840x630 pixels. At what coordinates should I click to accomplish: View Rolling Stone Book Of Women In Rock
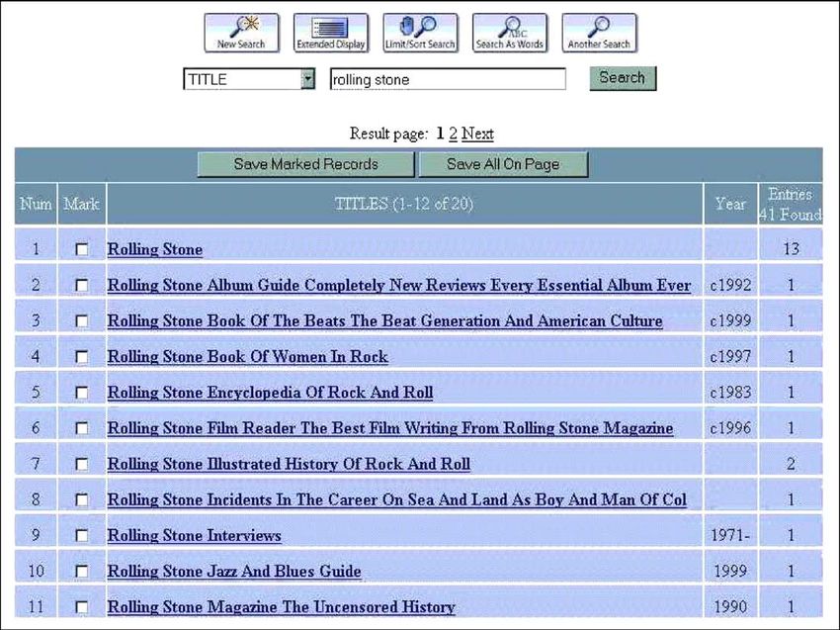(x=247, y=357)
